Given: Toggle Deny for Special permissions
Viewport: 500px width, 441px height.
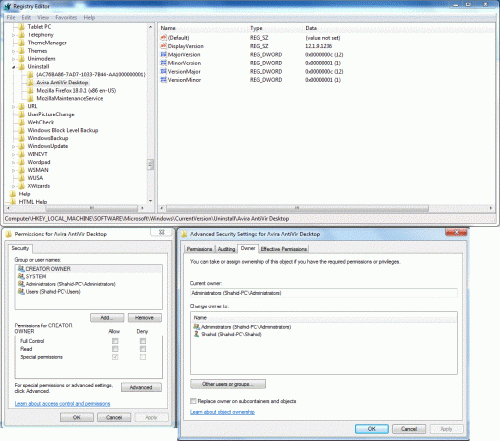Looking at the screenshot, I should [143, 357].
